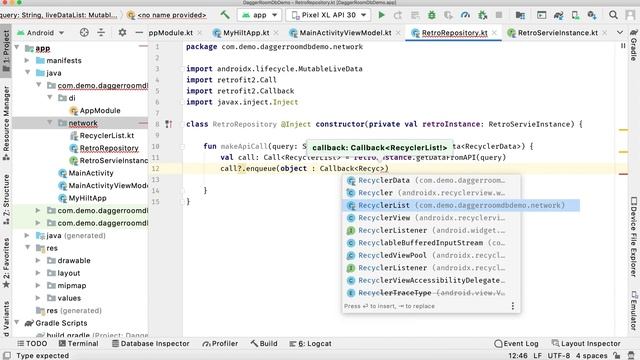
Task: Expand the values folder
Action: tap(38, 298)
